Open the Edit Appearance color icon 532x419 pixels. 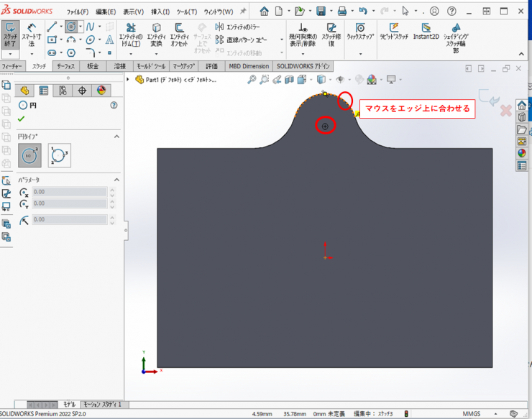click(372, 80)
